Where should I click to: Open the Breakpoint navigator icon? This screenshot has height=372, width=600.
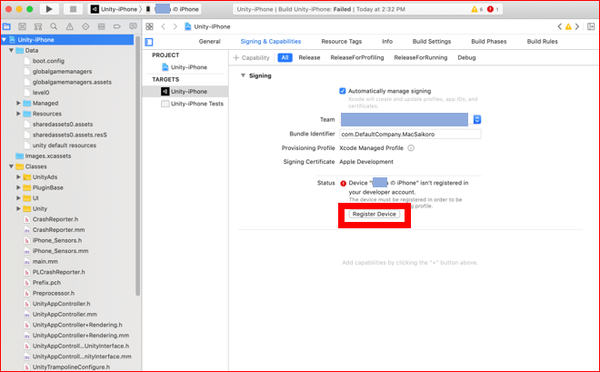[x=117, y=26]
